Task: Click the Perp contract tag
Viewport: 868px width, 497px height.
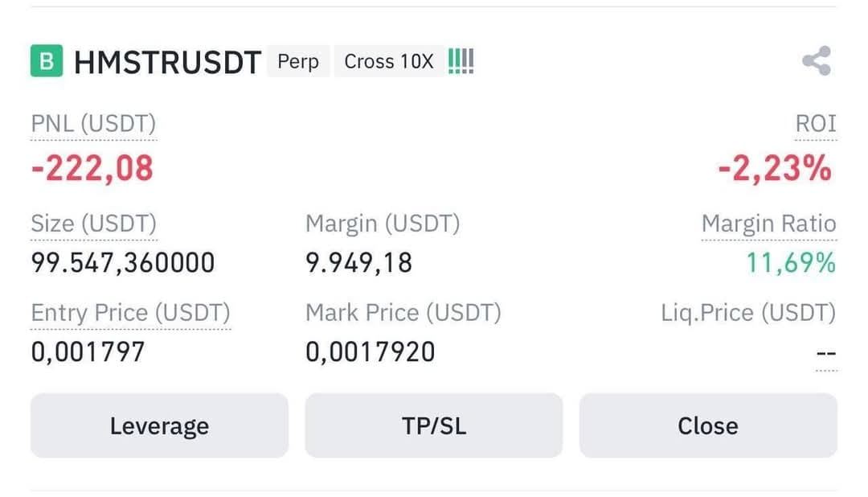Action: coord(298,61)
